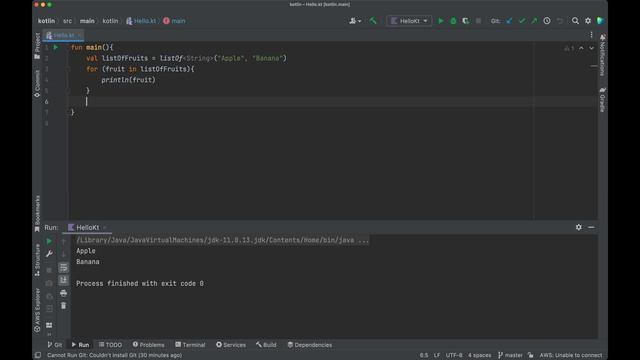This screenshot has width=640, height=360.
Task: Click the Hello.kt breadcrumb
Action: click(x=141, y=21)
